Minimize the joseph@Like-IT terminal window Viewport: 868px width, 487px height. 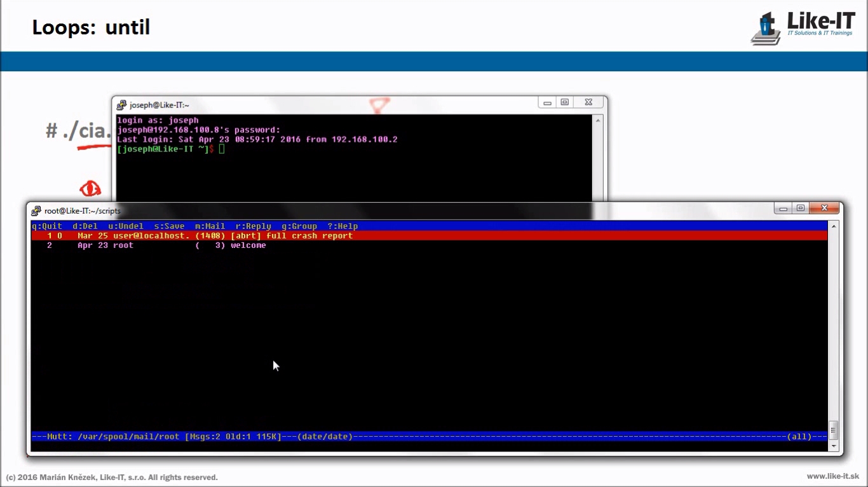coord(547,102)
